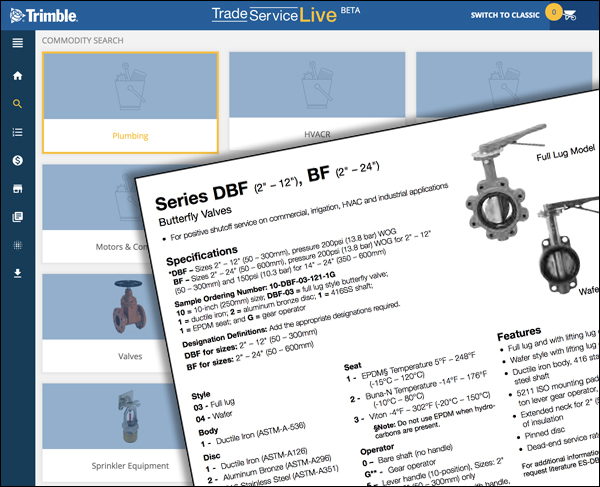Click the Designation Definitions text

click(225, 336)
